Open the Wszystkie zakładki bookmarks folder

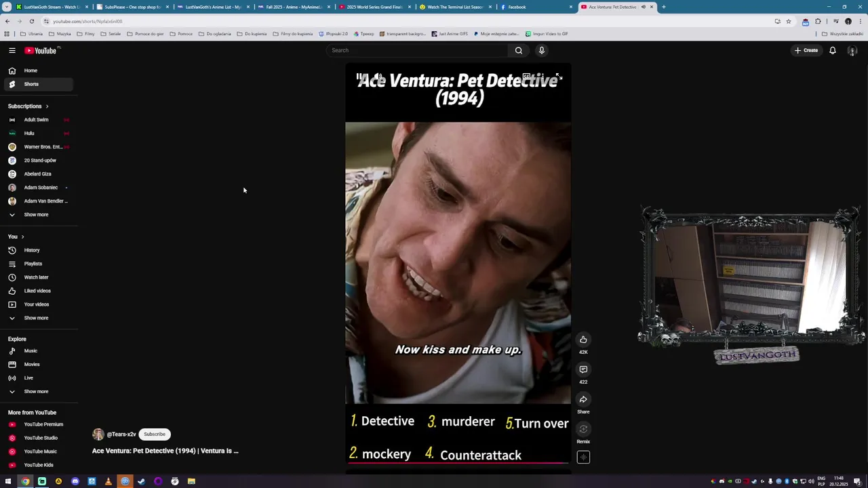click(x=843, y=34)
